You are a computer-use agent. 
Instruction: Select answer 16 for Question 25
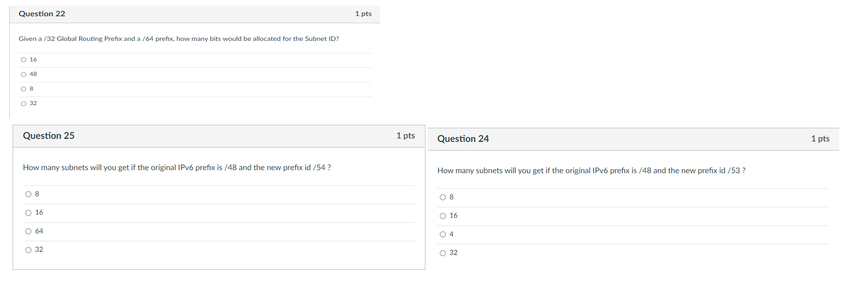pyautogui.click(x=28, y=213)
